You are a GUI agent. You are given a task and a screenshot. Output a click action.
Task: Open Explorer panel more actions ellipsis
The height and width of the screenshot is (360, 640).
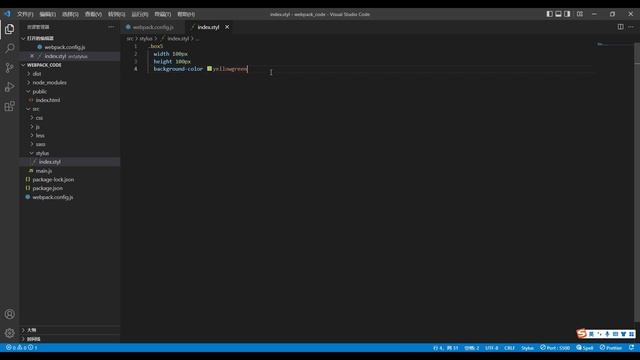pyautogui.click(x=111, y=27)
